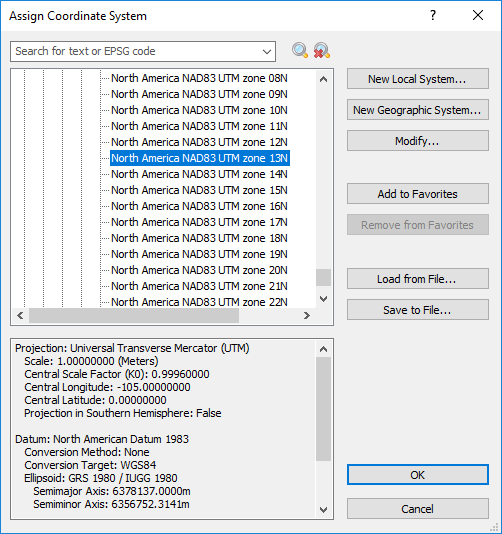Click the search magnifier icon

tap(300, 51)
